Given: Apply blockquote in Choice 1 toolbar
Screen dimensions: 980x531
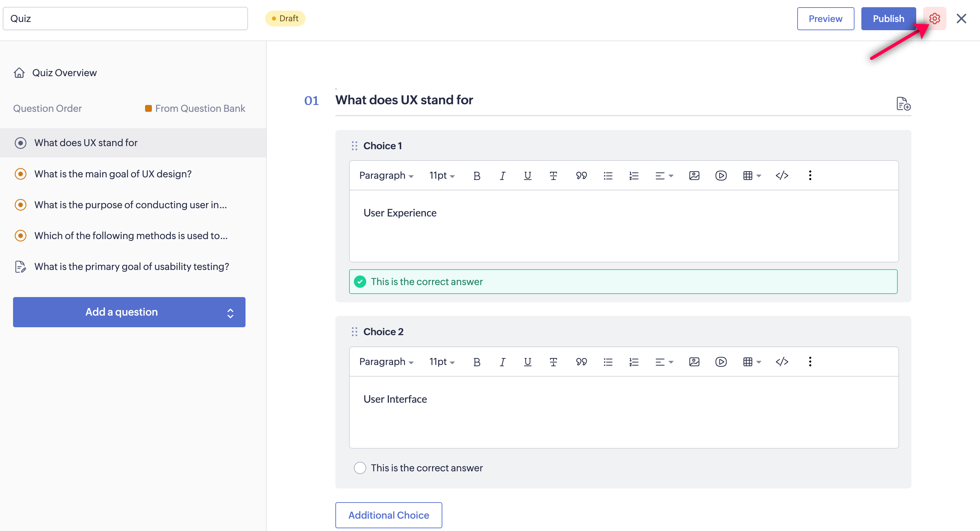Looking at the screenshot, I should tap(581, 176).
